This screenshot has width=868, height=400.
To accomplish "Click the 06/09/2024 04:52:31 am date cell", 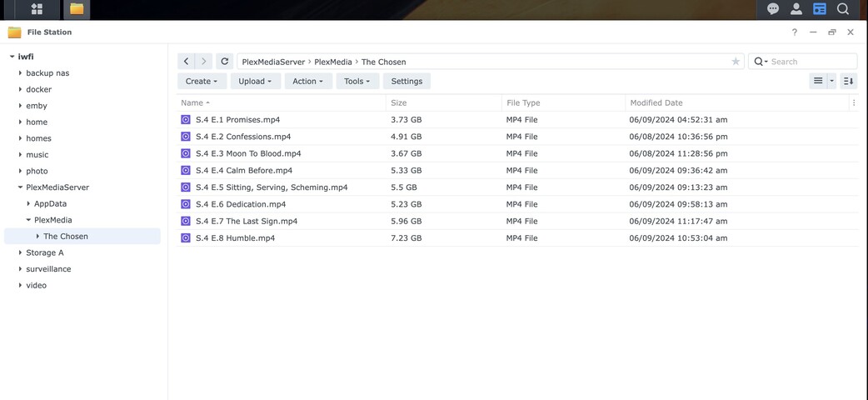I will tap(678, 120).
